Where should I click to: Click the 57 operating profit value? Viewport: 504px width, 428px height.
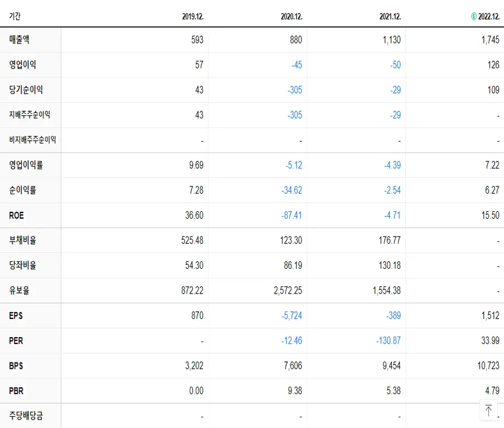[x=199, y=64]
